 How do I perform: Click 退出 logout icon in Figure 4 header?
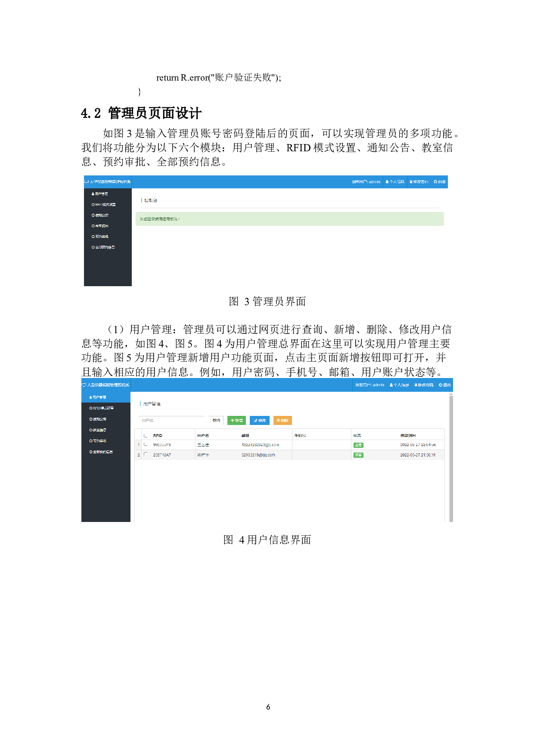tap(441, 385)
